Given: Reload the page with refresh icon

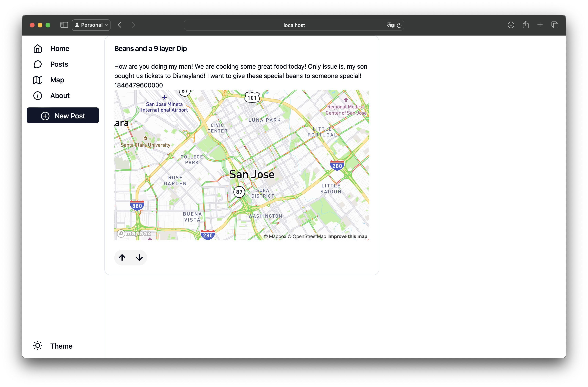Looking at the screenshot, I should (399, 25).
